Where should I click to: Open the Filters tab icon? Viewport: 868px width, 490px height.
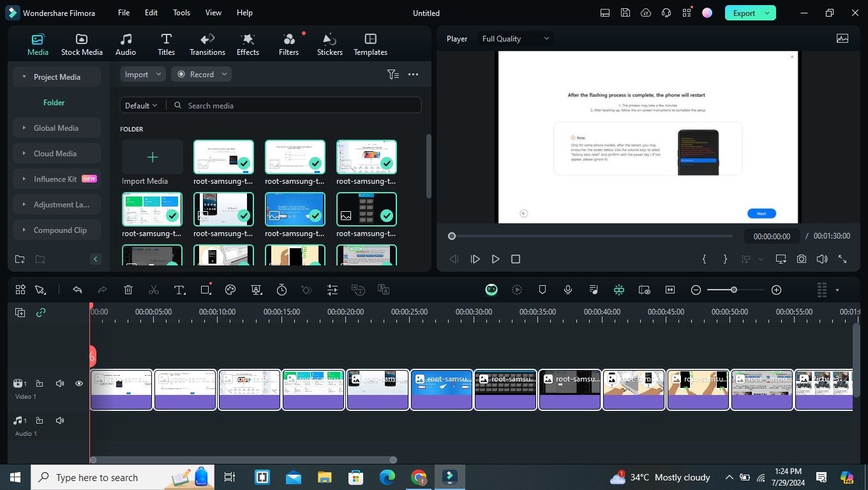click(x=289, y=40)
